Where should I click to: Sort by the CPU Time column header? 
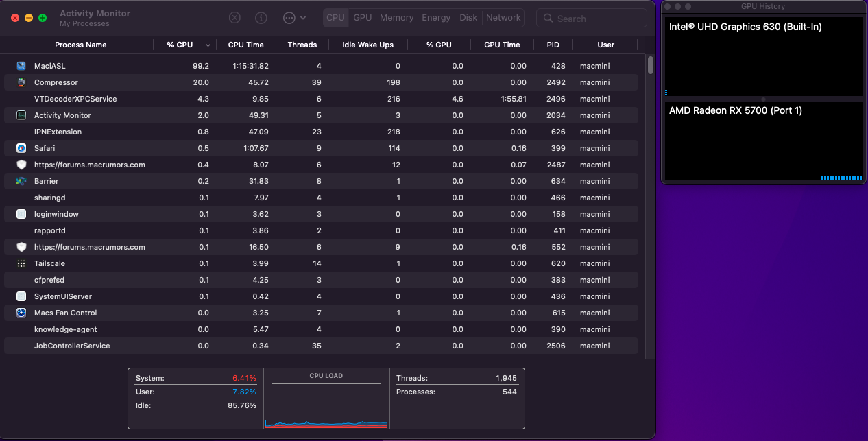tap(245, 45)
